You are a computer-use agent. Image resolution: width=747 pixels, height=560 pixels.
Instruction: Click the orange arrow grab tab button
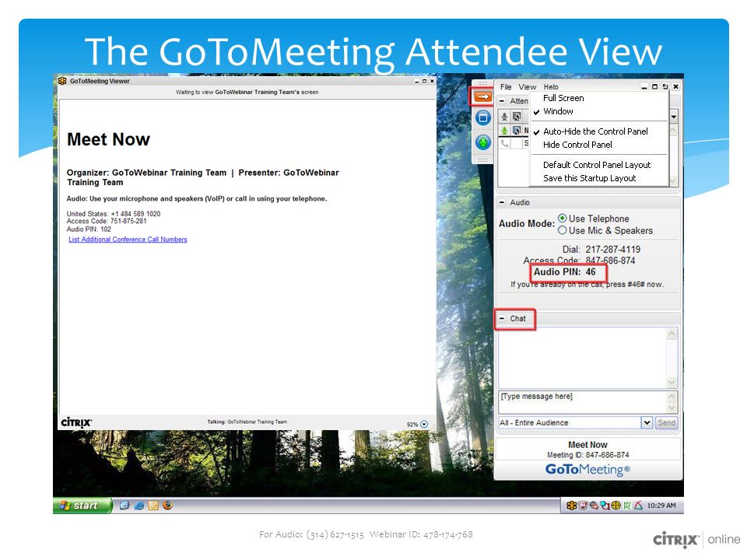pyautogui.click(x=482, y=96)
